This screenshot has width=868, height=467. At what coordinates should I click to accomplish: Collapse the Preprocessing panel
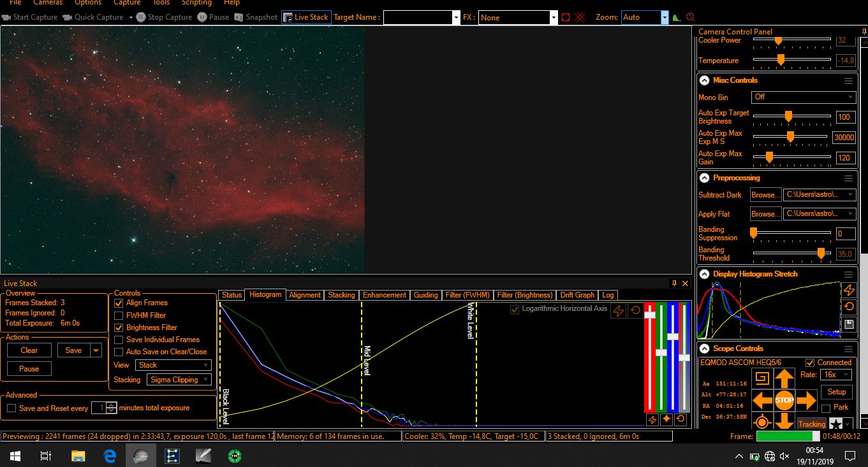[x=704, y=178]
